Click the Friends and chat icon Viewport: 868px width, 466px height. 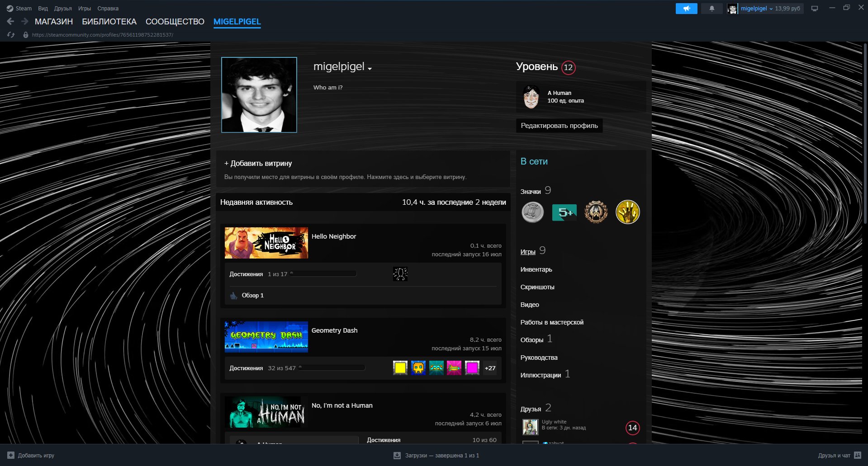coord(857,455)
